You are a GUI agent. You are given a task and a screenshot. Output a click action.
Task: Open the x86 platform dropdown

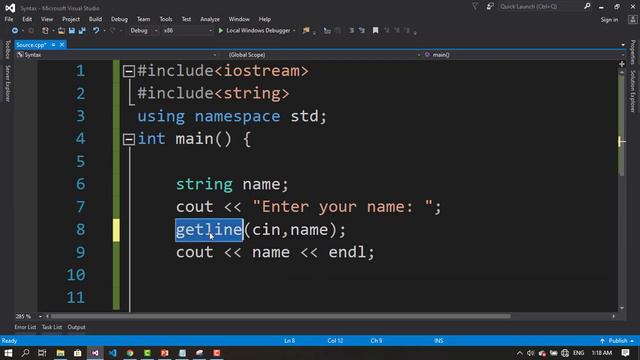coord(187,31)
